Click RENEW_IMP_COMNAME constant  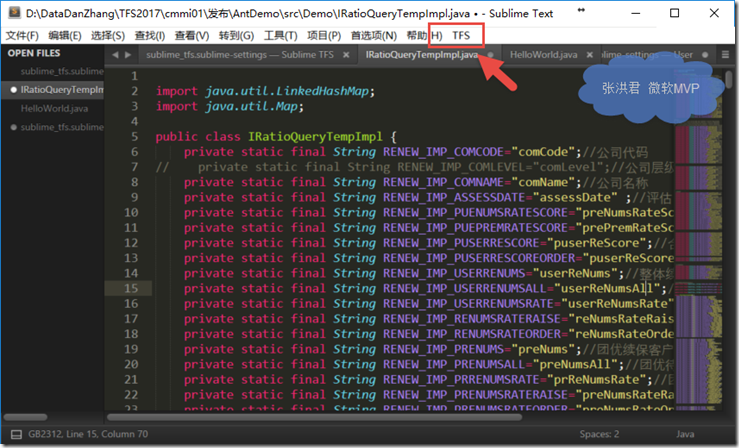click(443, 182)
